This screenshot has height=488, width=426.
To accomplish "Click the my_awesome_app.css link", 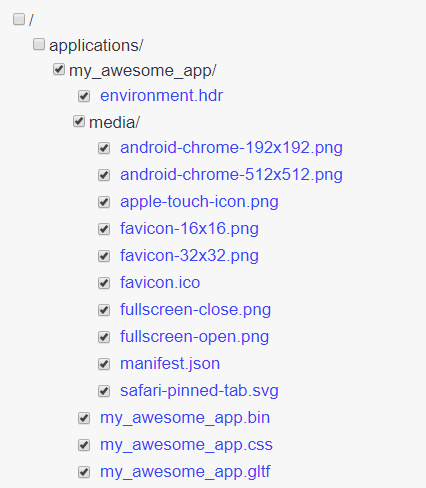I will click(x=186, y=445).
